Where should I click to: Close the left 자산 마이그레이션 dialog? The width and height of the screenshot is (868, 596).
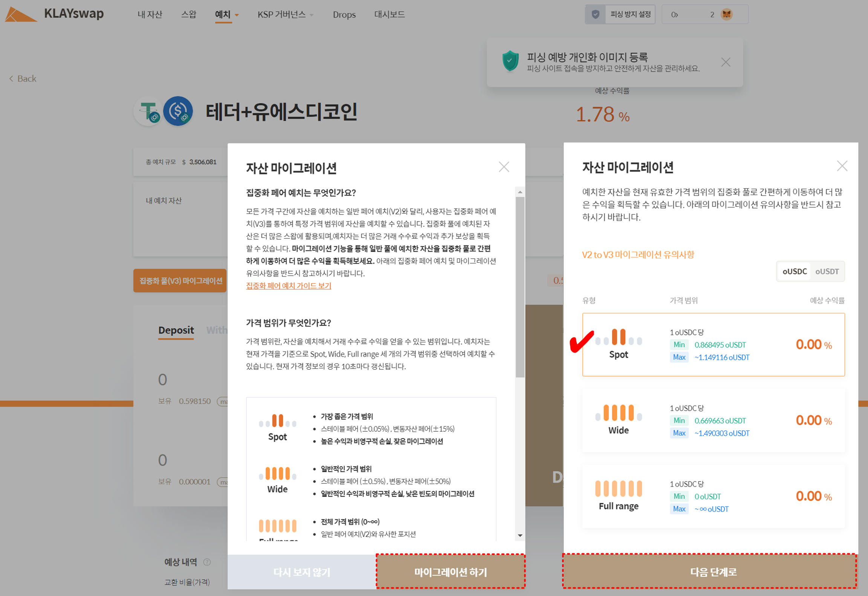pos(504,167)
